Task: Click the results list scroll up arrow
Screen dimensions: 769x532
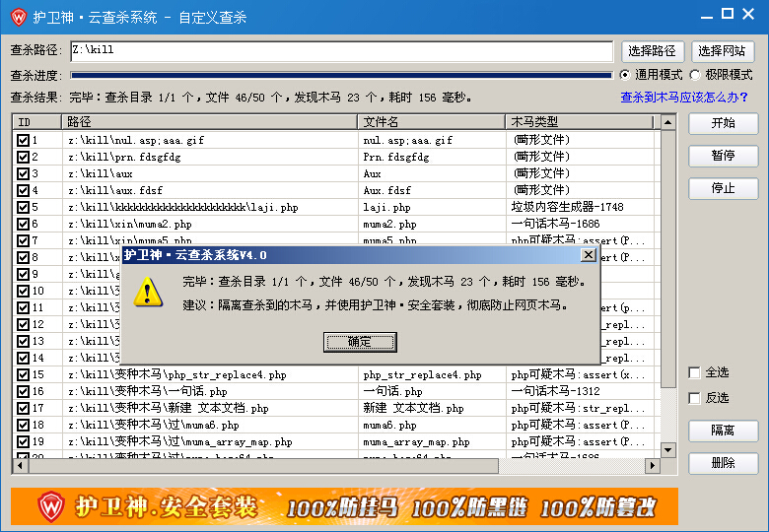Action: 668,122
